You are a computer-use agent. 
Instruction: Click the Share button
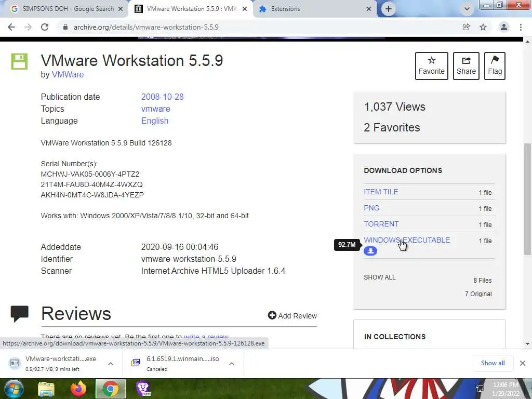466,66
